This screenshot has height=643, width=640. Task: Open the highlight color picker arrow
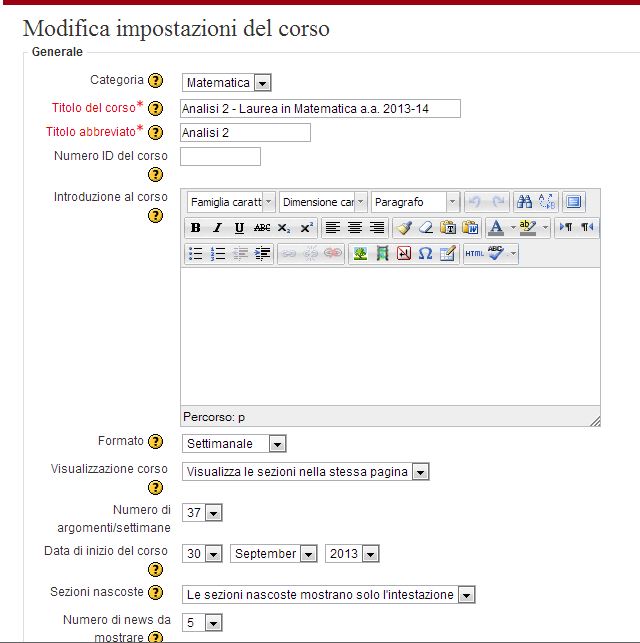(x=545, y=228)
